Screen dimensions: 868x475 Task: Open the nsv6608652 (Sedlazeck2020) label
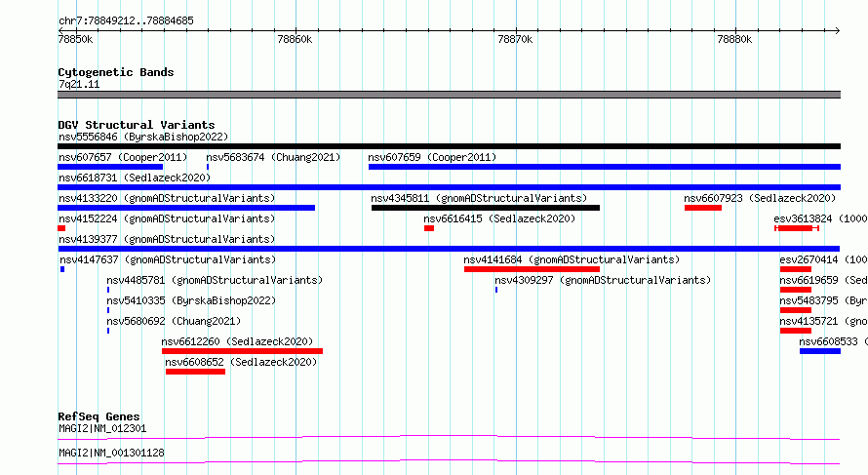(241, 362)
